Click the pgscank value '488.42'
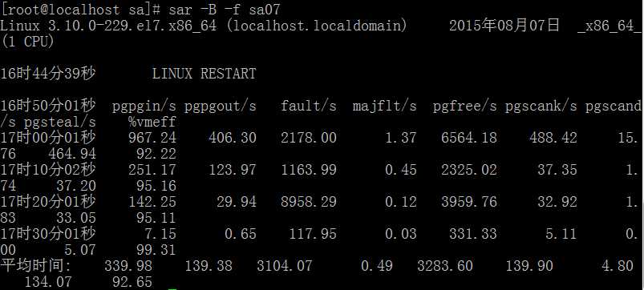 coord(553,138)
